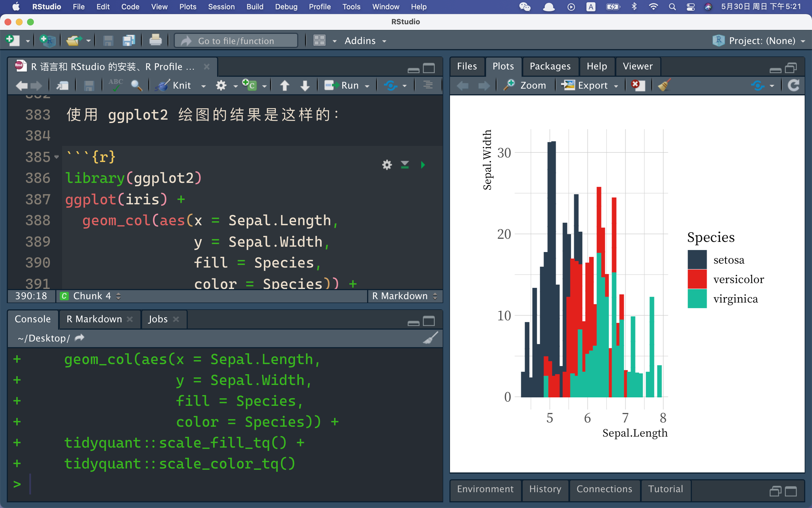Click the setosa legend color swatch
Image resolution: width=812 pixels, height=508 pixels.
[x=697, y=260]
